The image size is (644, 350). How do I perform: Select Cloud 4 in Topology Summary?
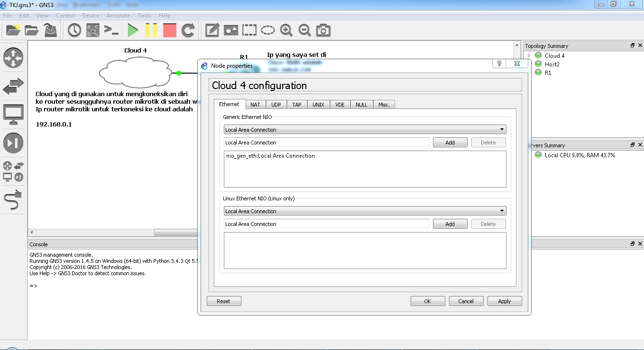(x=554, y=55)
